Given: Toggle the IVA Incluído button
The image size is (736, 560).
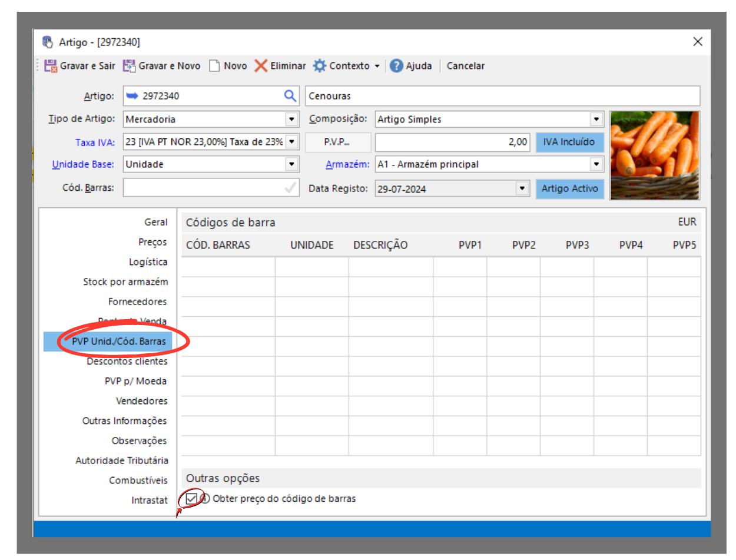Looking at the screenshot, I should click(x=569, y=142).
